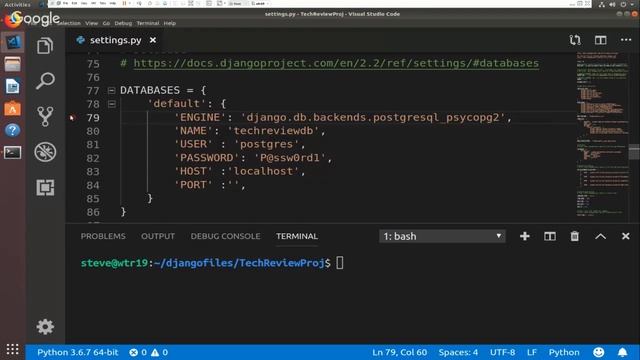Click line number 79 in the gutter
The width and height of the screenshot is (640, 360).
coord(93,118)
